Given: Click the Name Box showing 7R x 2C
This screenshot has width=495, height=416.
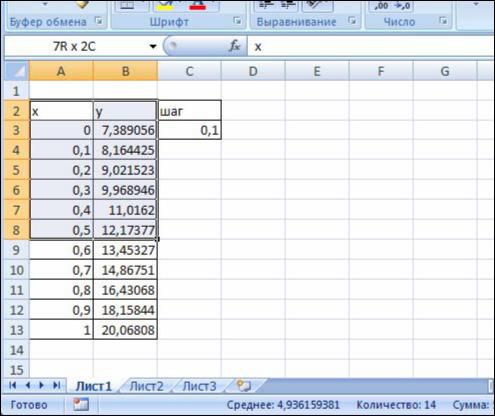Looking at the screenshot, I should click(75, 46).
